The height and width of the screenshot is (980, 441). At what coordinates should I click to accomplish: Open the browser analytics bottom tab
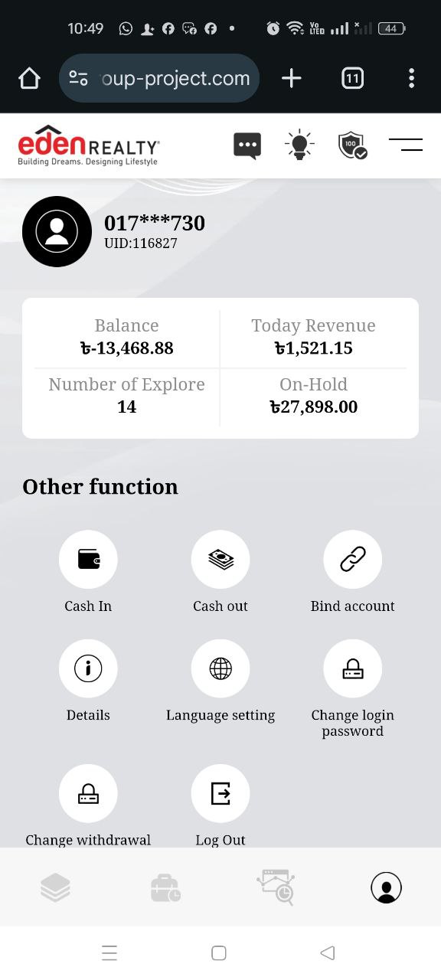276,887
